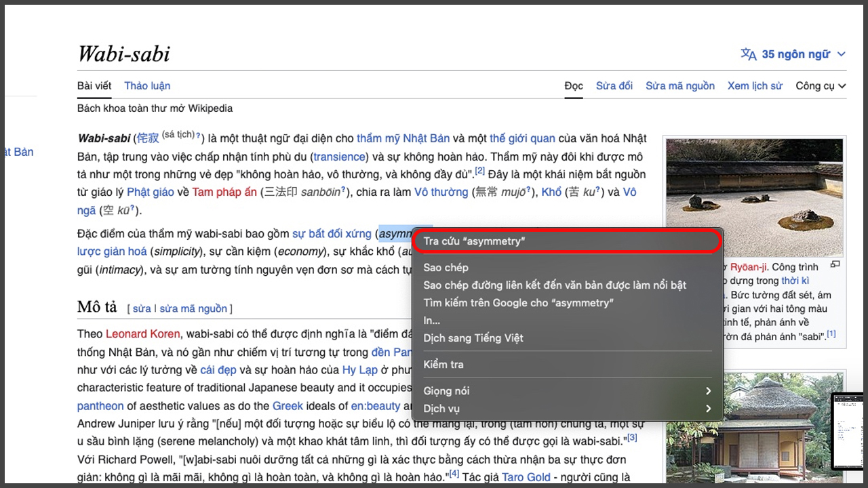Choose Dịch sang Tiếng Việt menu item

(x=568, y=338)
